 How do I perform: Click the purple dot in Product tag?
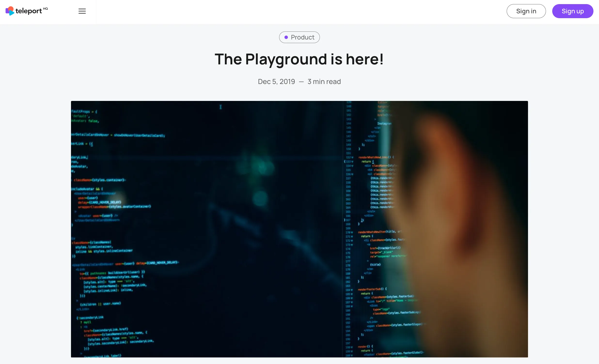pyautogui.click(x=286, y=38)
